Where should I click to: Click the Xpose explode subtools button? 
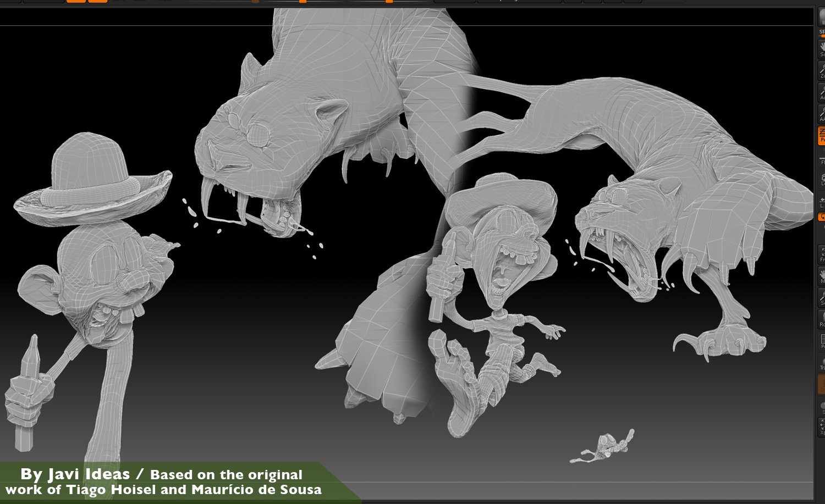(822, 427)
